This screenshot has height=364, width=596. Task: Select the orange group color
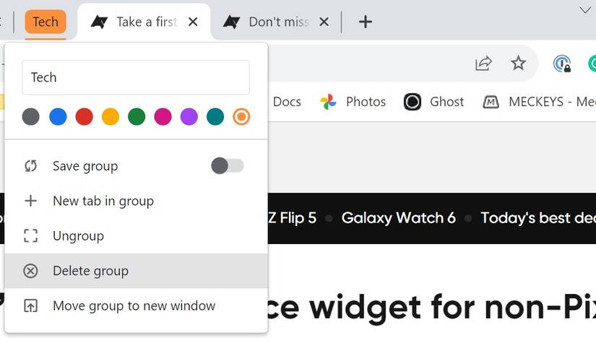tap(241, 116)
